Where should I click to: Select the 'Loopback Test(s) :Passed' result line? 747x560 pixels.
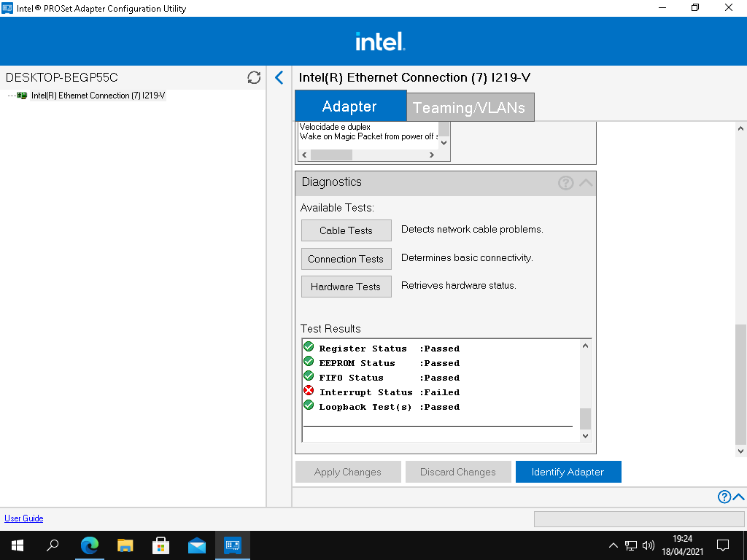[x=390, y=407]
